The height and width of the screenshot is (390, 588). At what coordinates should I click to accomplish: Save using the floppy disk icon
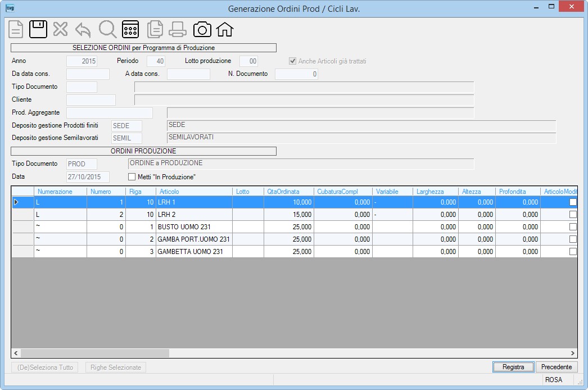(x=38, y=29)
